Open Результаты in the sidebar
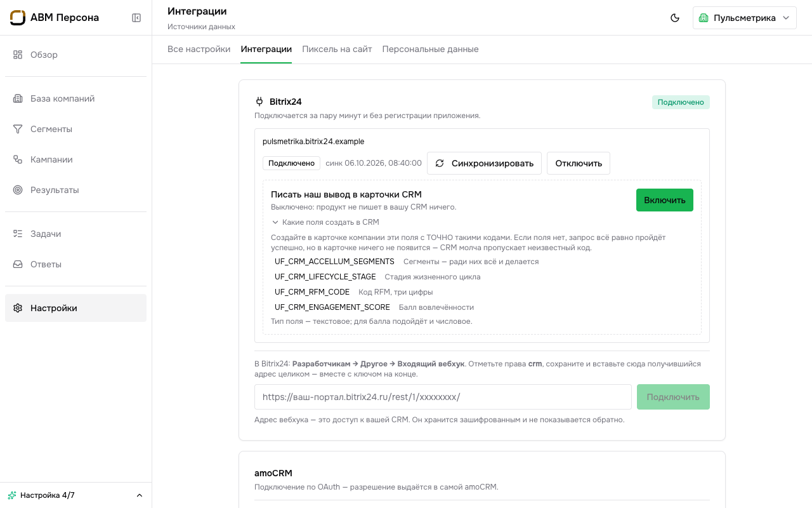The image size is (812, 508). tap(75, 190)
